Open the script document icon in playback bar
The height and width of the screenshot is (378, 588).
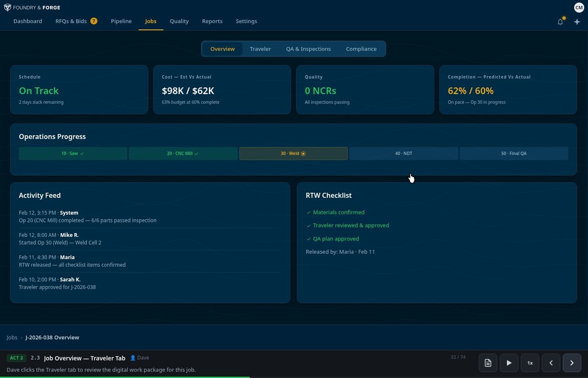click(488, 362)
